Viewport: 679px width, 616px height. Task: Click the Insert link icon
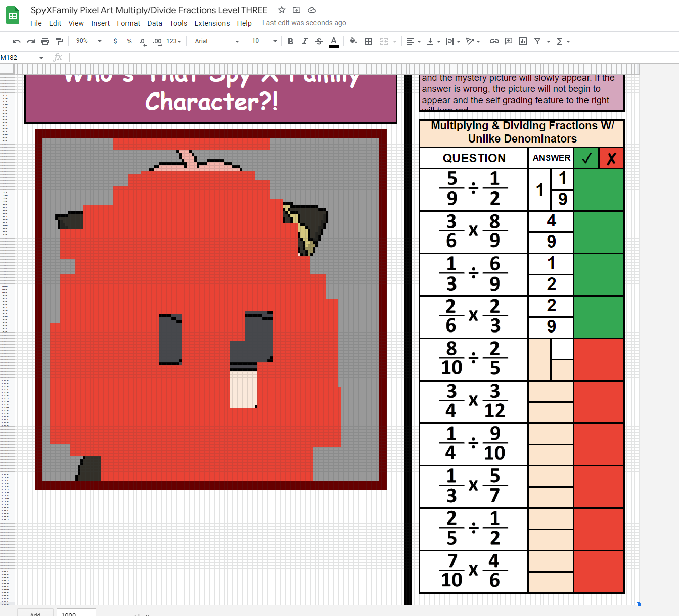494,41
